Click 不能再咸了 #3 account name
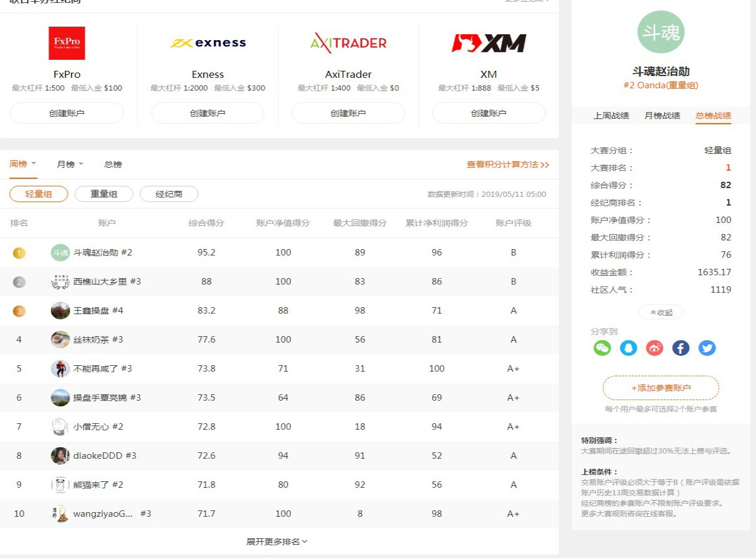Screen dimensions: 756x558 point(103,369)
